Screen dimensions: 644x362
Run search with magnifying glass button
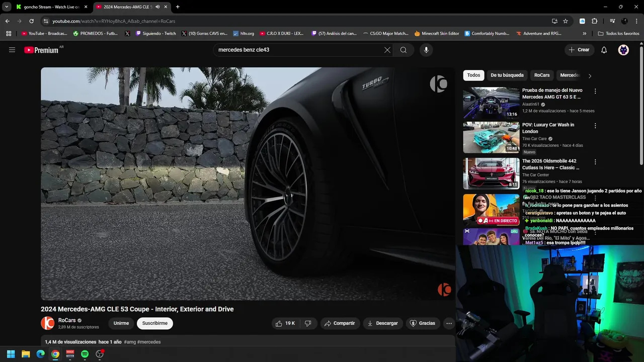[404, 50]
